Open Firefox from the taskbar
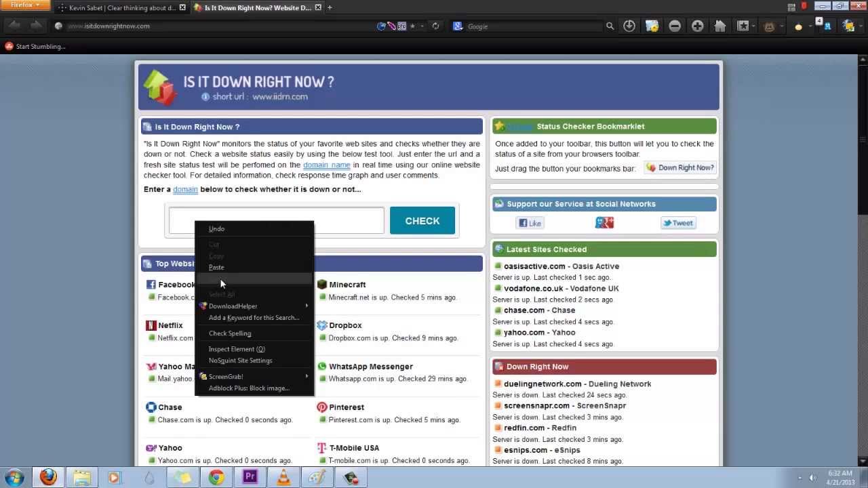Screen dimensions: 868x488 (47, 477)
